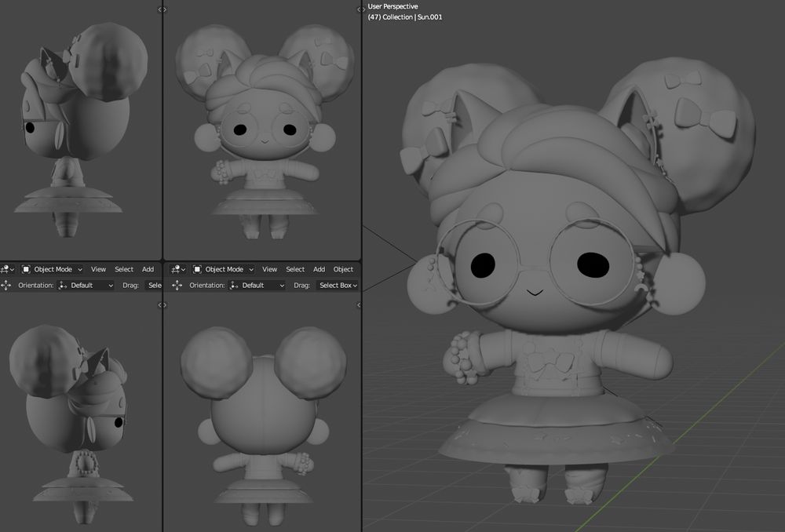Open Orientation Default dropdown in bottom-middle header
This screenshot has height=532, width=785.
pos(257,286)
